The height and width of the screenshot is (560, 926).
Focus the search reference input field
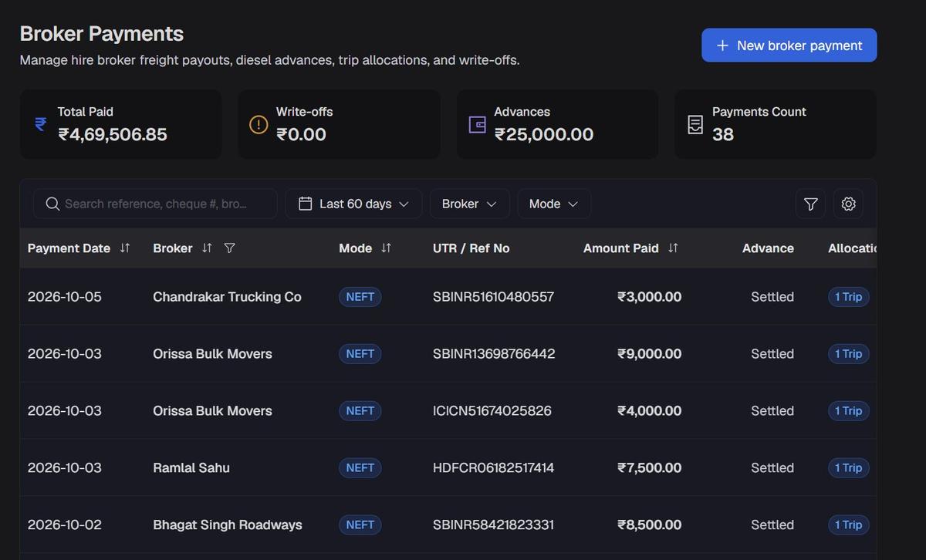pyautogui.click(x=155, y=204)
